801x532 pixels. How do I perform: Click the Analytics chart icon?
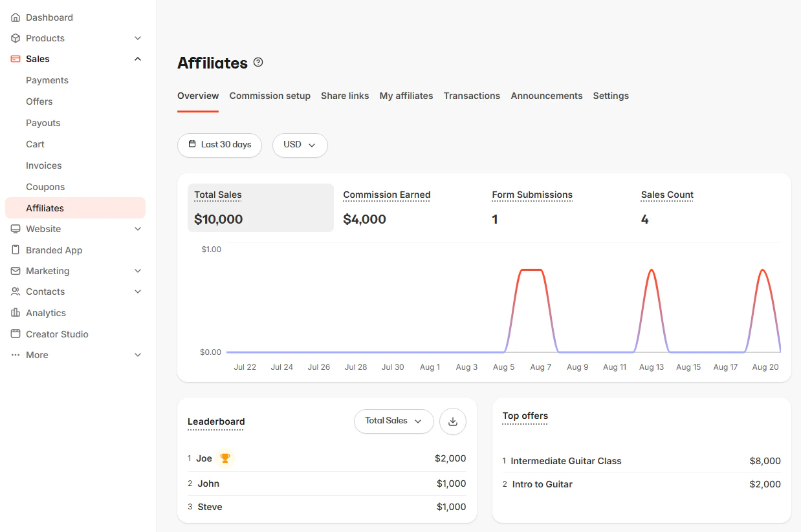pos(15,313)
